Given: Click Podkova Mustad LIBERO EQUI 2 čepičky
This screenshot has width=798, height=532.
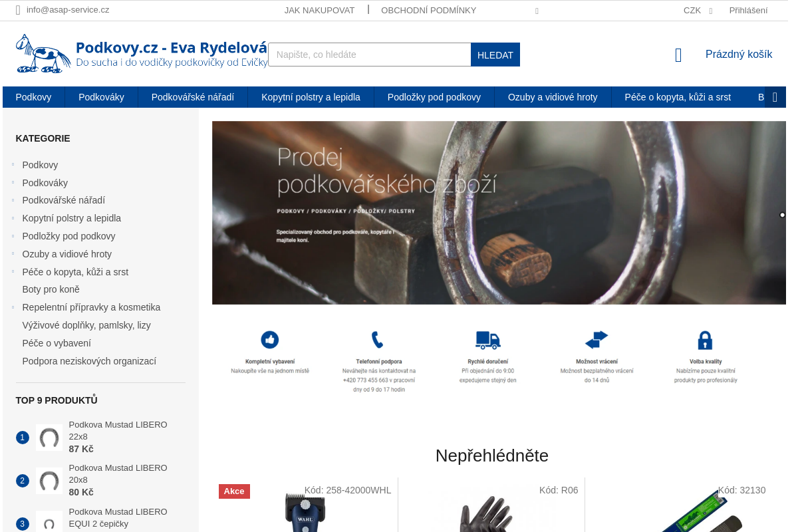Looking at the screenshot, I should pos(118,518).
